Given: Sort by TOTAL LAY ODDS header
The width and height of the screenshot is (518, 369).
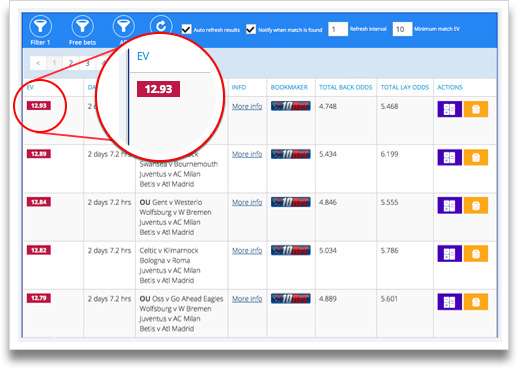Looking at the screenshot, I should (x=405, y=87).
